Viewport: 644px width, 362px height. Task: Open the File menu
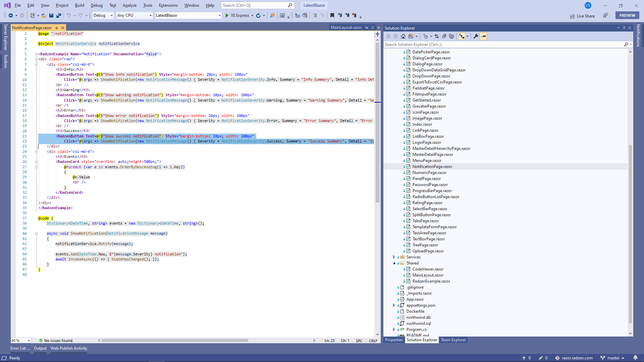click(x=18, y=5)
